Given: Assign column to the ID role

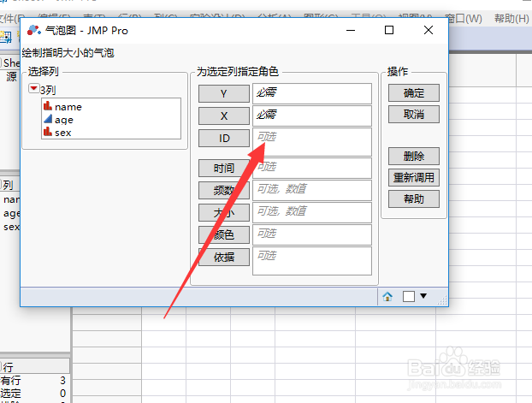Looking at the screenshot, I should (223, 138).
